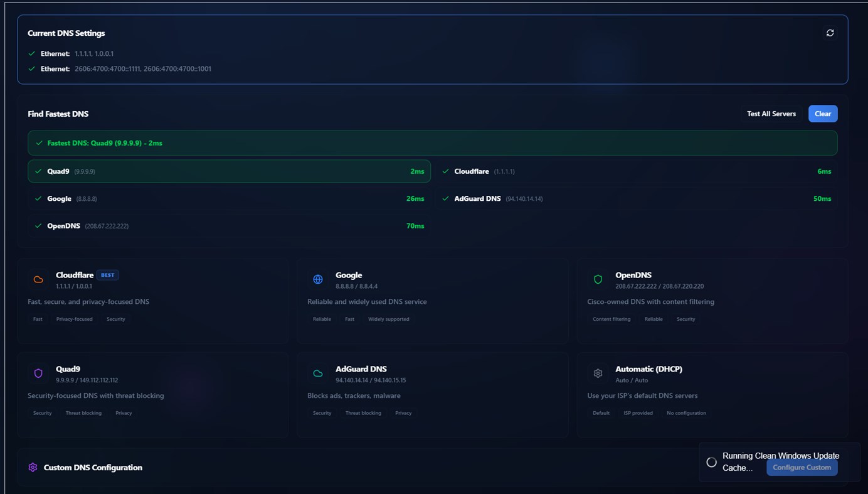Screen dimensions: 868x494
Task: Click the Google 26ms test result row
Action: coord(229,198)
